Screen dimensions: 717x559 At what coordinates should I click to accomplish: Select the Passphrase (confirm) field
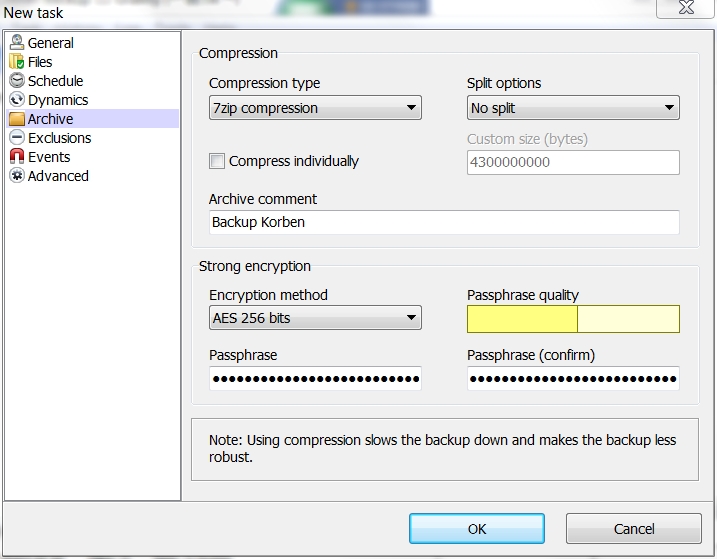pyautogui.click(x=573, y=378)
